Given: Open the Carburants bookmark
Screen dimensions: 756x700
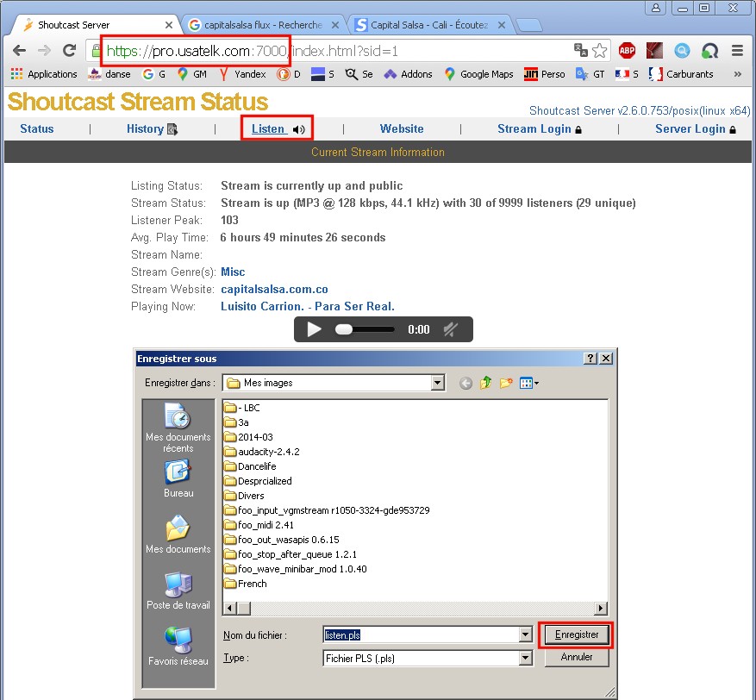Looking at the screenshot, I should [681, 74].
